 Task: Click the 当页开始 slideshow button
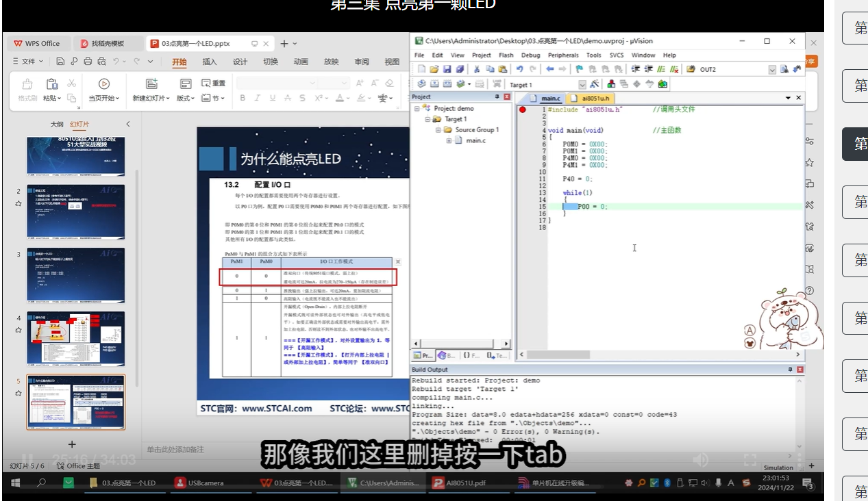pos(104,90)
